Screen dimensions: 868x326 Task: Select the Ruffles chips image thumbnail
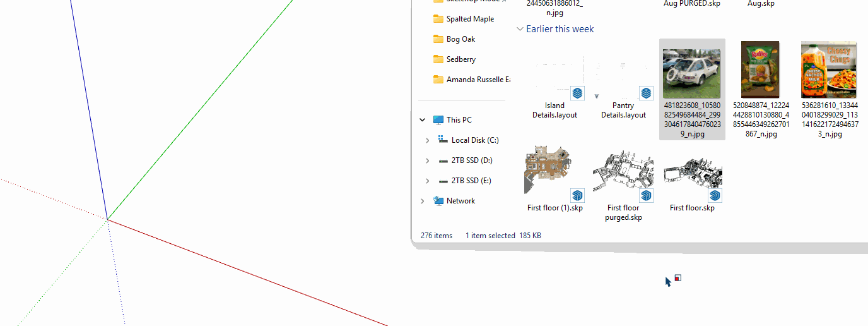pyautogui.click(x=760, y=70)
